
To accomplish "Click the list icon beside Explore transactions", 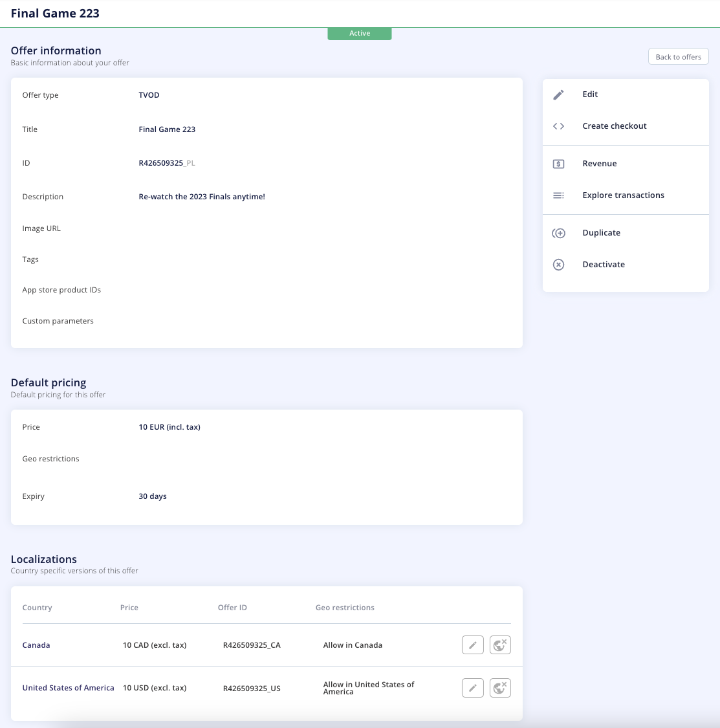I will click(558, 195).
